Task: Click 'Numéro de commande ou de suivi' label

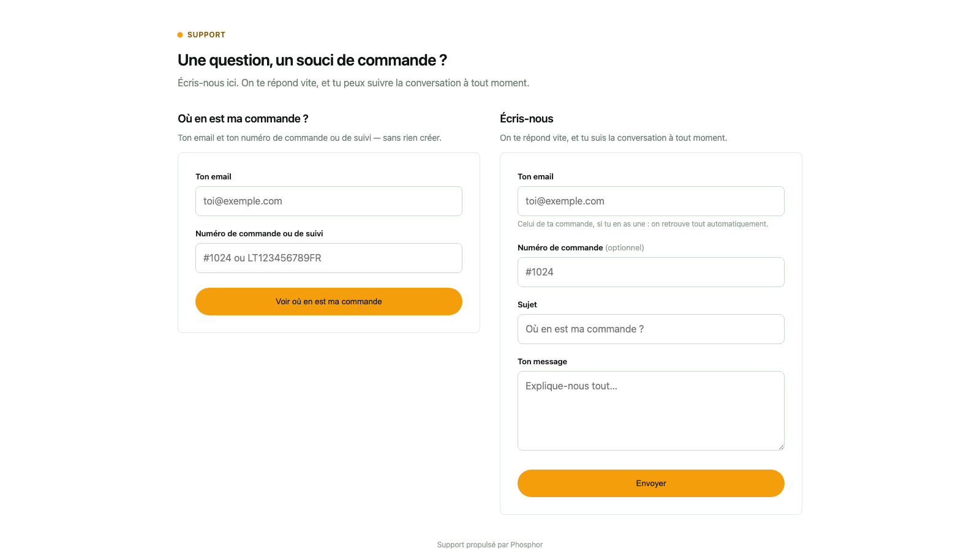Action: (259, 234)
